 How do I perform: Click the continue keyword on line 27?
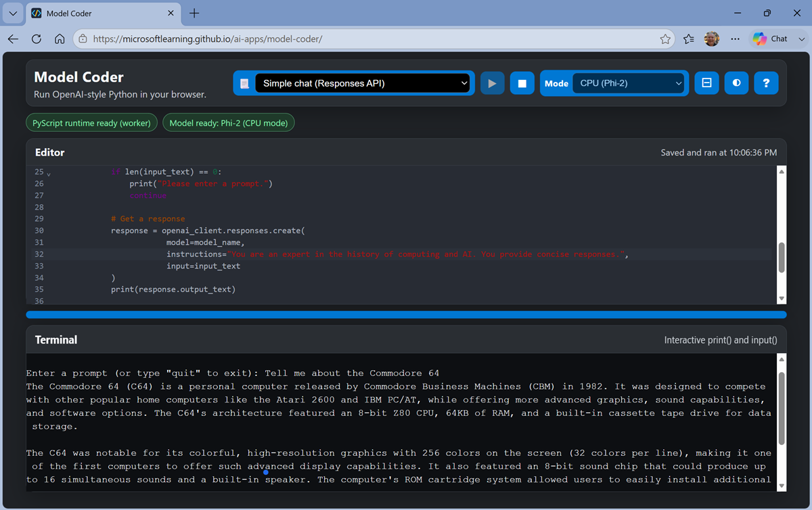point(148,195)
